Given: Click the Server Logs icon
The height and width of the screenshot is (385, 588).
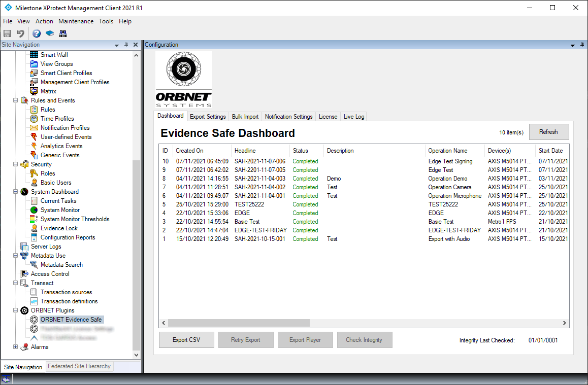Looking at the screenshot, I should 24,247.
